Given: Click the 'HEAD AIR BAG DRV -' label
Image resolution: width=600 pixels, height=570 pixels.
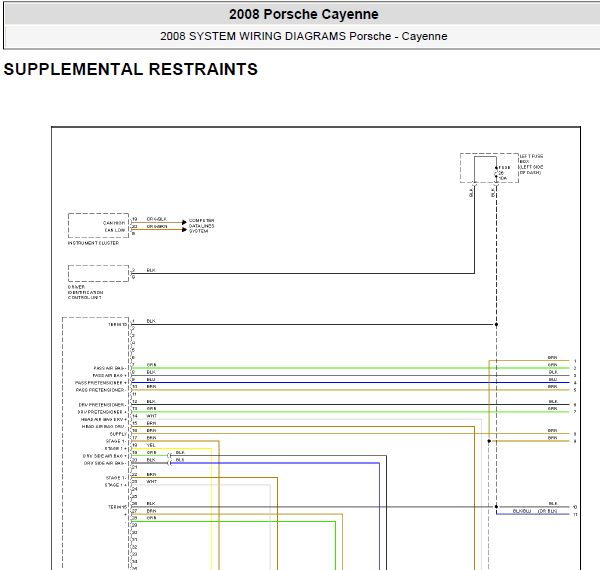Looking at the screenshot, I should (104, 426).
